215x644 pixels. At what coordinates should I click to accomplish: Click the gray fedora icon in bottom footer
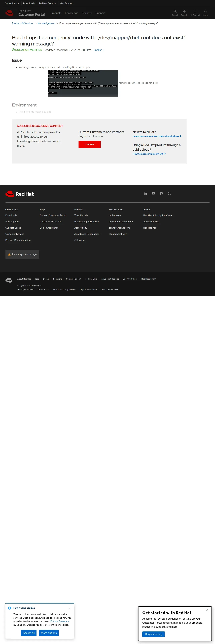click(x=9, y=280)
